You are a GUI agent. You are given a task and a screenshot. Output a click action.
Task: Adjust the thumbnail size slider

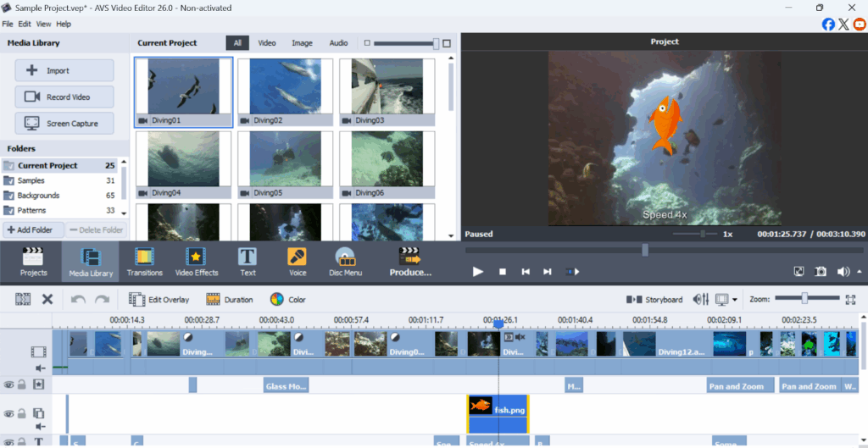[437, 43]
